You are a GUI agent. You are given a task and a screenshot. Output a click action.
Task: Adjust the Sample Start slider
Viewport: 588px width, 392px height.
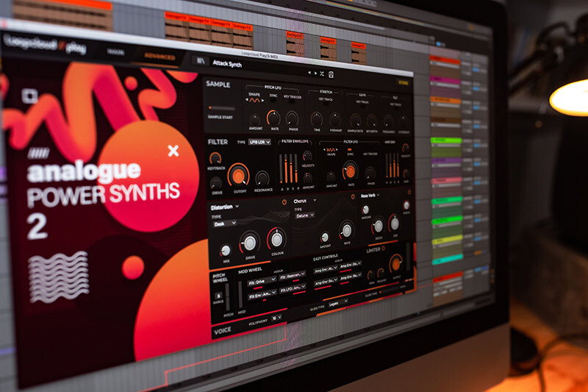[x=222, y=108]
